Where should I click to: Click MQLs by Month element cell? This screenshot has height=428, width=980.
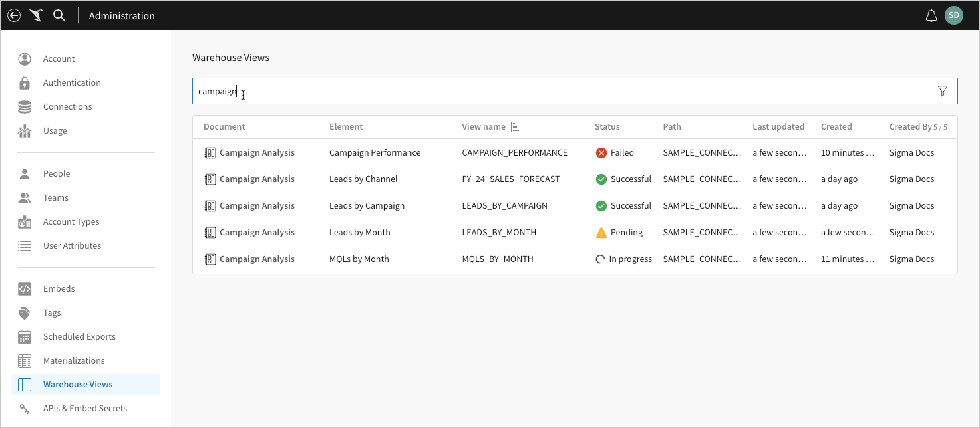[359, 259]
